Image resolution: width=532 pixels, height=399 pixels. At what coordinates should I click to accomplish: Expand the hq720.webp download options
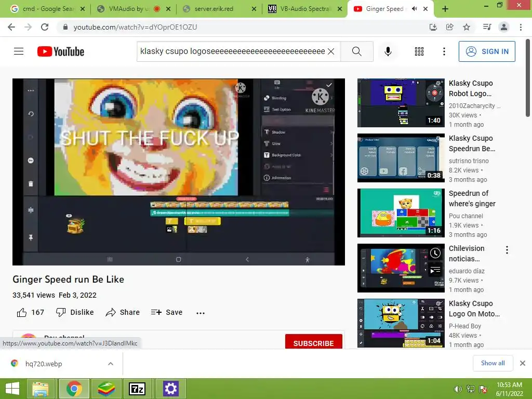point(111,364)
